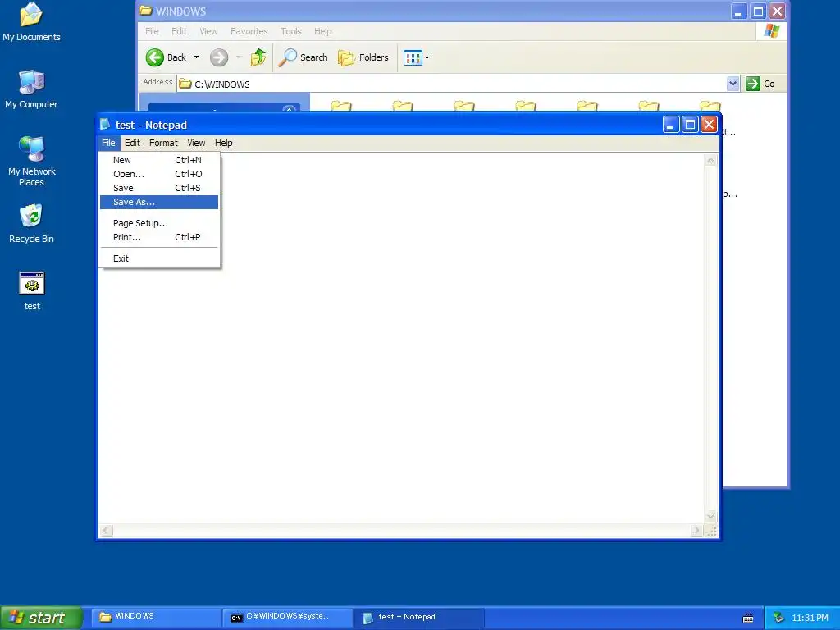This screenshot has width=840, height=630.
Task: Switch to C:\WINDOWS\syste... command prompt taskbar button
Action: (287, 617)
